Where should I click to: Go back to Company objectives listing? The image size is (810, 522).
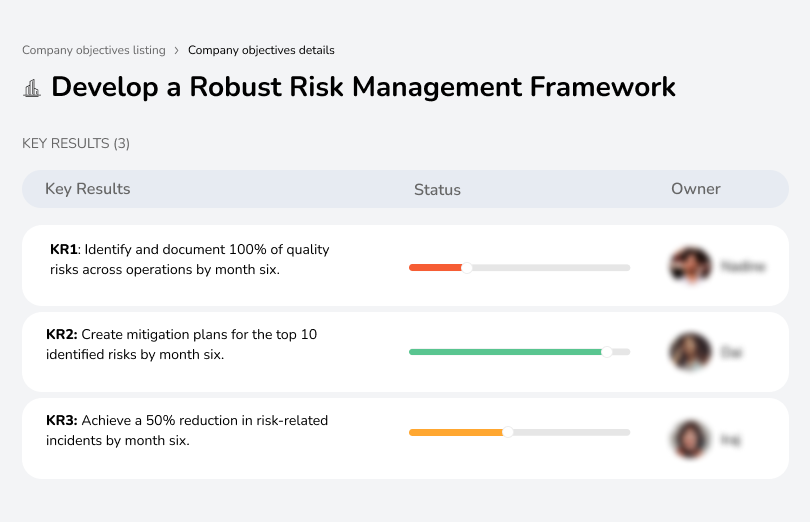click(x=94, y=50)
